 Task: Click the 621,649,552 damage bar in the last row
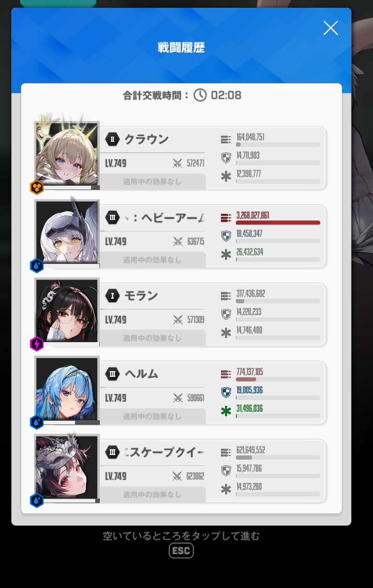pos(278,458)
